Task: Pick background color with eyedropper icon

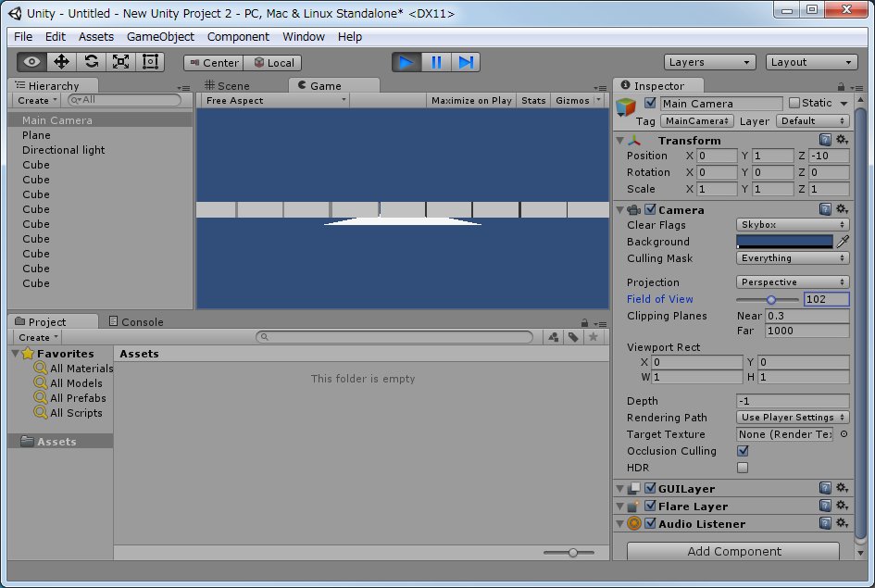Action: (x=843, y=242)
